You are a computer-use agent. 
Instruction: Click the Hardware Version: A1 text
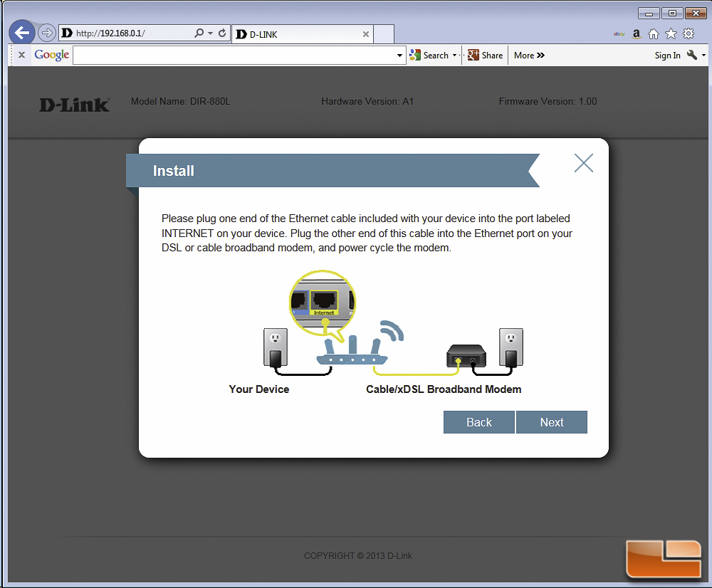point(367,101)
